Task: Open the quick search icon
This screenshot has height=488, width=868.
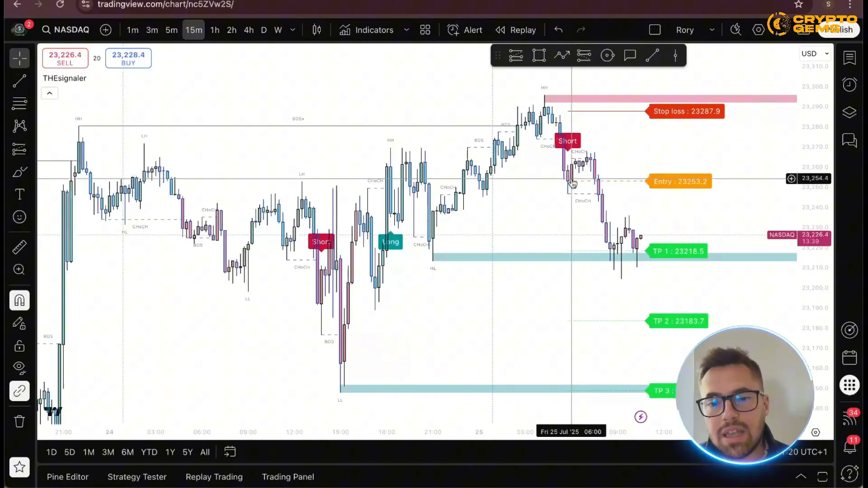Action: pyautogui.click(x=736, y=30)
